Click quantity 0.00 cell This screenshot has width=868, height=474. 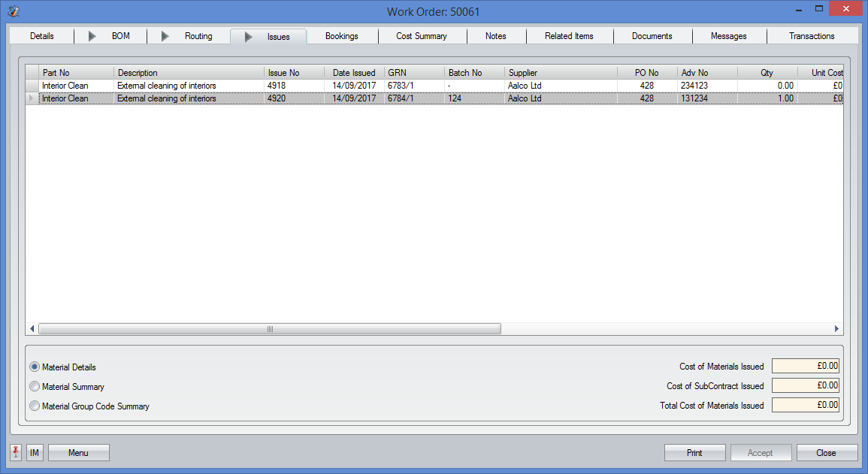[x=767, y=86]
